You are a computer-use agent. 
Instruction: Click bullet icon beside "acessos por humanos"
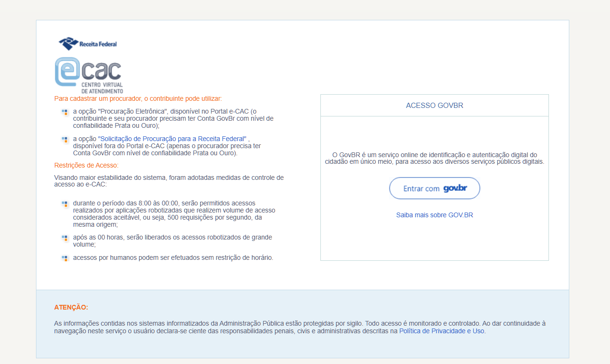click(65, 258)
